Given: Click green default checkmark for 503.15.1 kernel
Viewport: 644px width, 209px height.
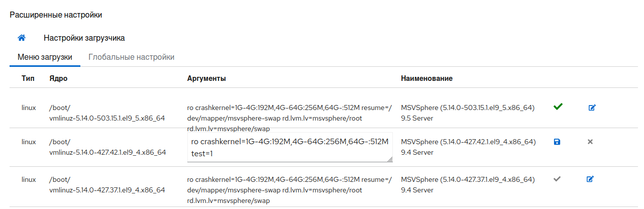Looking at the screenshot, I should pyautogui.click(x=557, y=107).
